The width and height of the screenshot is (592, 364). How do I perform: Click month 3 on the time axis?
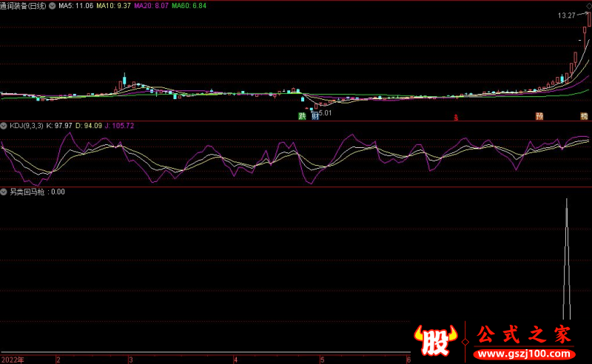click(121, 360)
